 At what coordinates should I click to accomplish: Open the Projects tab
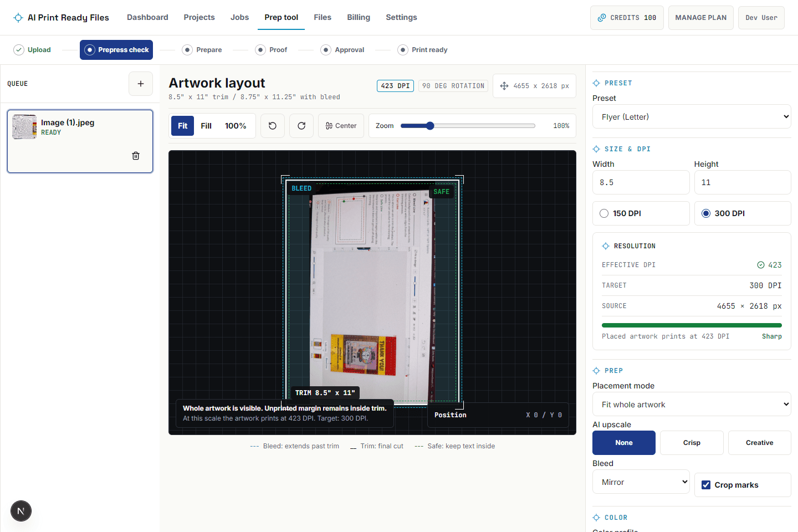tap(199, 18)
